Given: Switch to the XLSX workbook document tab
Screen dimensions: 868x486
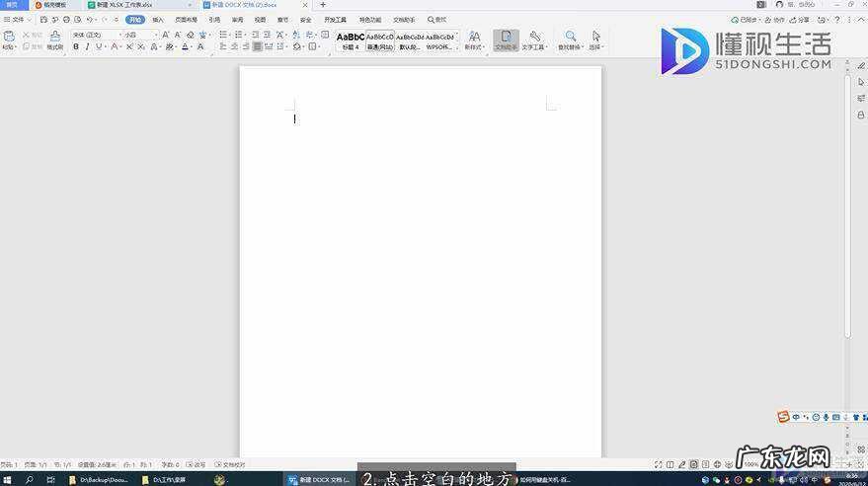Looking at the screenshot, I should tap(128, 5).
